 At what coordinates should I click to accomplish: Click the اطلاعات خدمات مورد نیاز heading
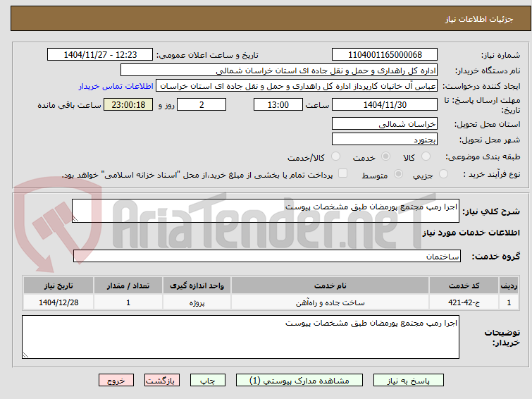click(x=471, y=233)
